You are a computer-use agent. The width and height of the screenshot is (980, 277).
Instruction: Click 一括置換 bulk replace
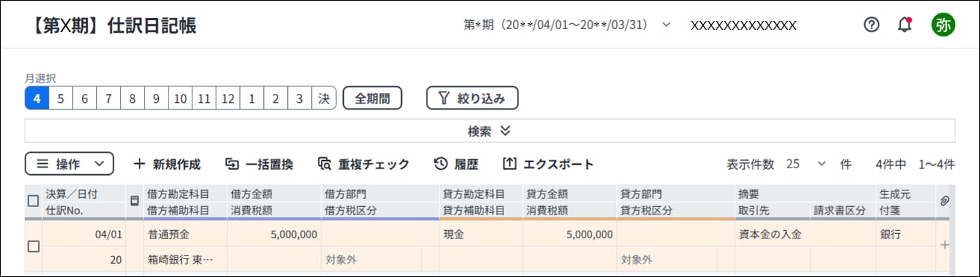tap(259, 164)
